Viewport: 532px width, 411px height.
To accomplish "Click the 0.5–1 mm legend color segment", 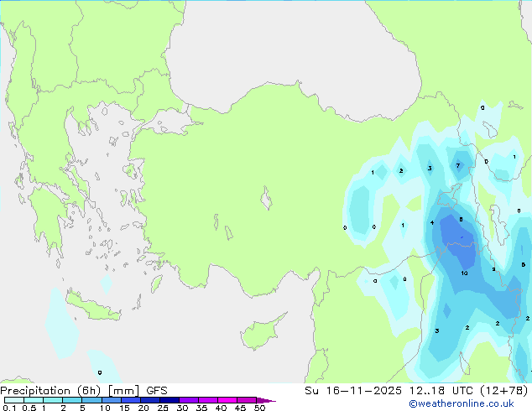I will click(x=34, y=400).
